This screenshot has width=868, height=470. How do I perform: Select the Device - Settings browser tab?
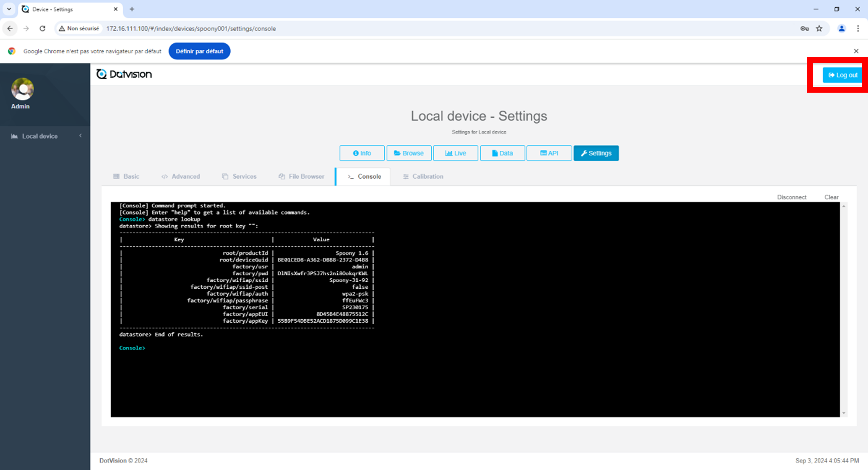[x=70, y=9]
